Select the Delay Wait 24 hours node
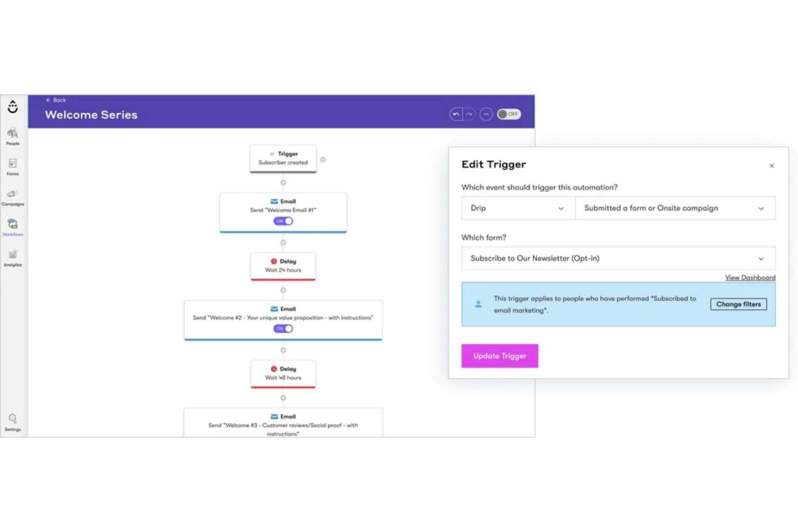 (283, 266)
